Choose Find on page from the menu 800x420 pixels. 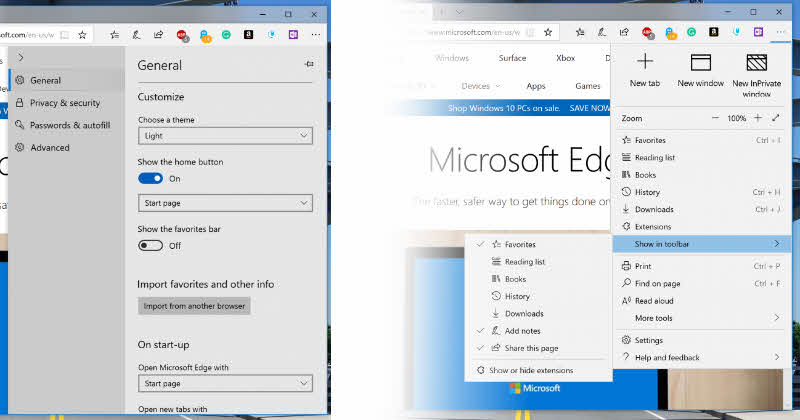point(702,283)
